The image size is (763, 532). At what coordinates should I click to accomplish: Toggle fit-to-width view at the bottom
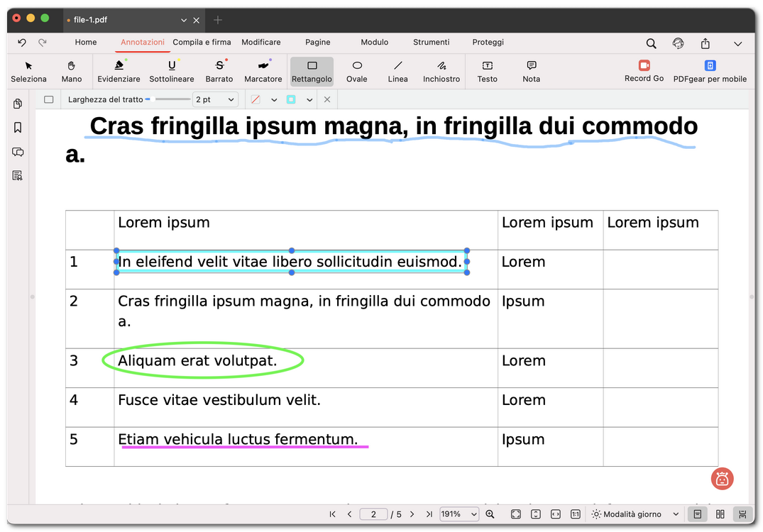tap(554, 514)
